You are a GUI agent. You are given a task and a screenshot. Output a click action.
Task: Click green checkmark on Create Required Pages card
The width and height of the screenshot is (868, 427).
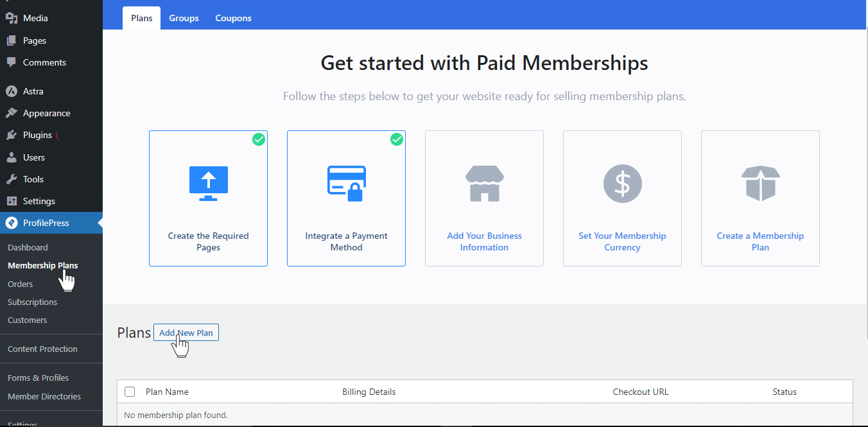(259, 139)
